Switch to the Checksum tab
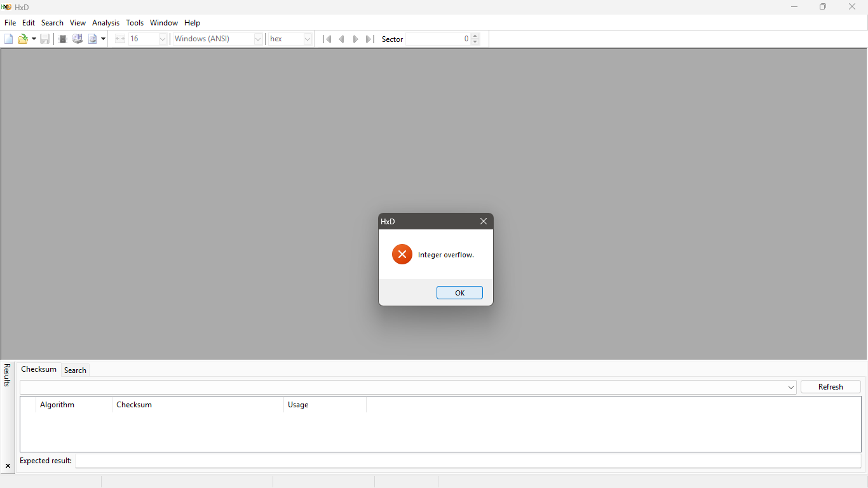Viewport: 868px width, 488px height. click(x=39, y=369)
